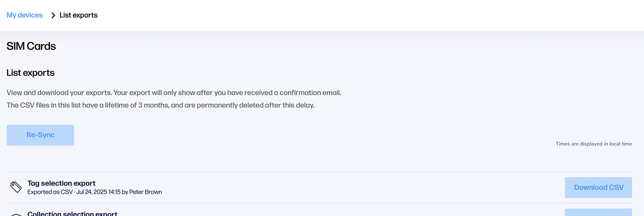
Task: Click the breadcrumb chevron arrow separator
Action: (53, 15)
